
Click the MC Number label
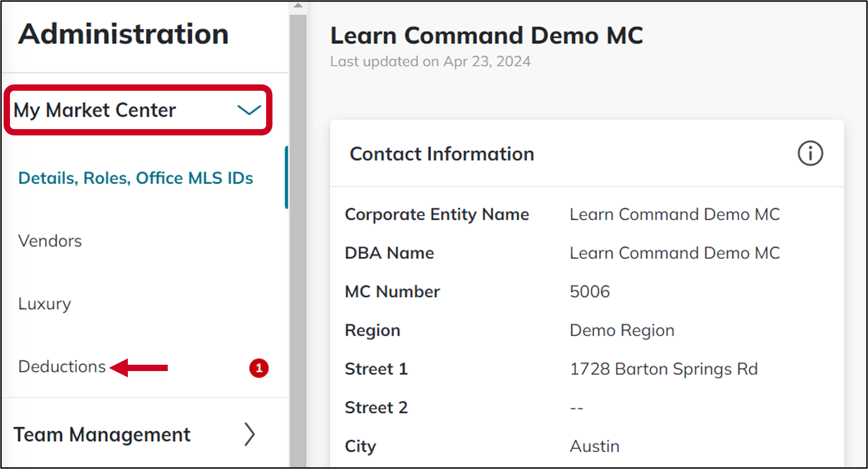coord(392,292)
